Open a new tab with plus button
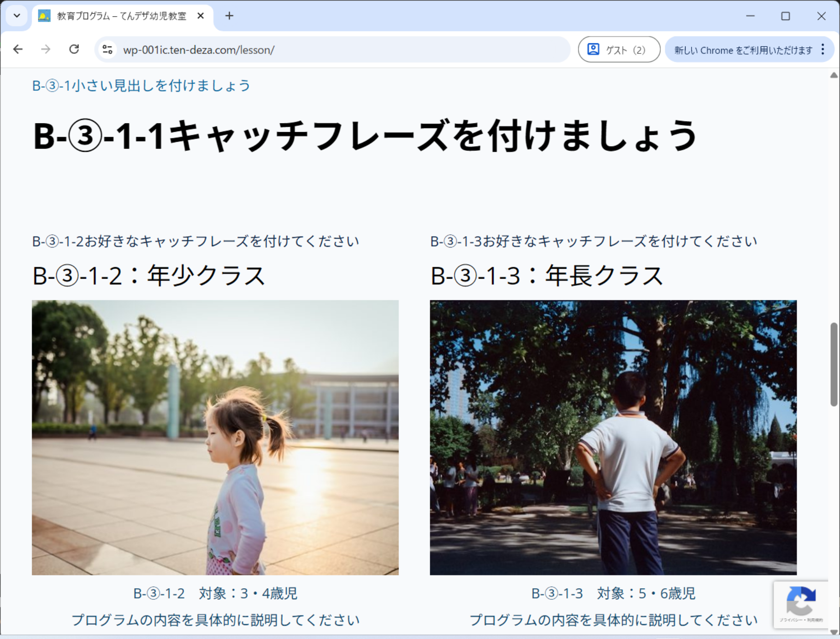840x639 pixels. coord(229,16)
